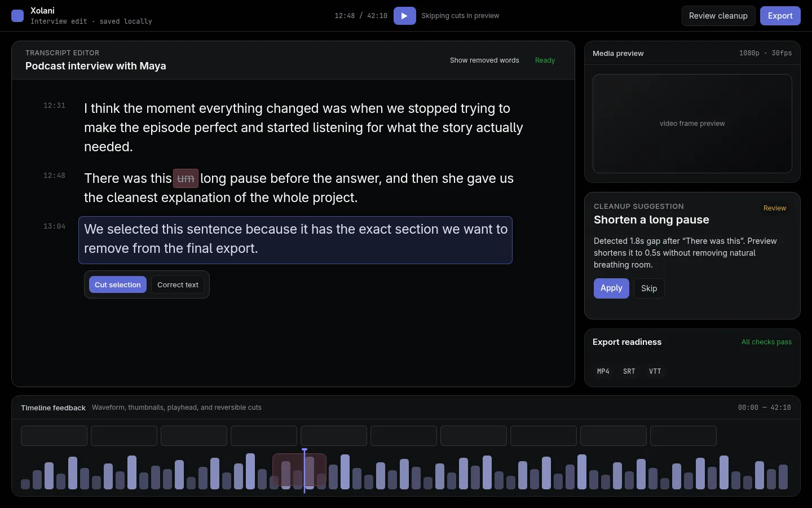Skip the cleanup suggestion
This screenshot has height=508, width=812.
(649, 288)
